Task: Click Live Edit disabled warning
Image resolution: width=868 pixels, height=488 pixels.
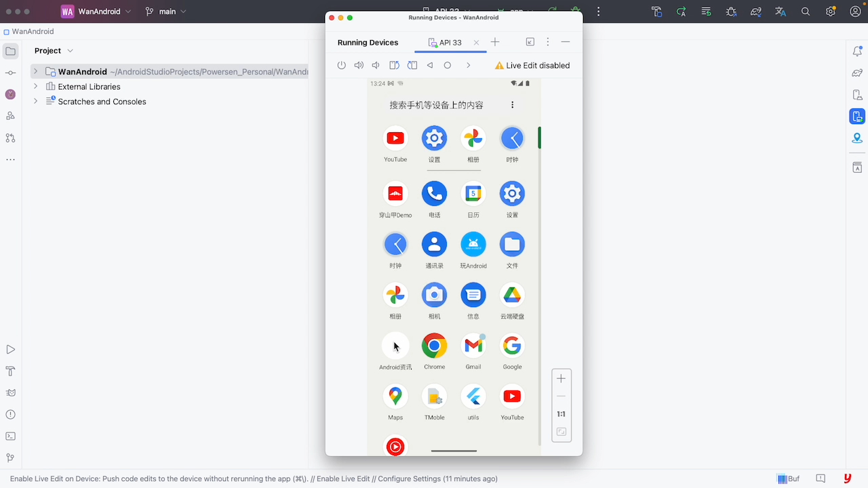Action: tap(532, 66)
